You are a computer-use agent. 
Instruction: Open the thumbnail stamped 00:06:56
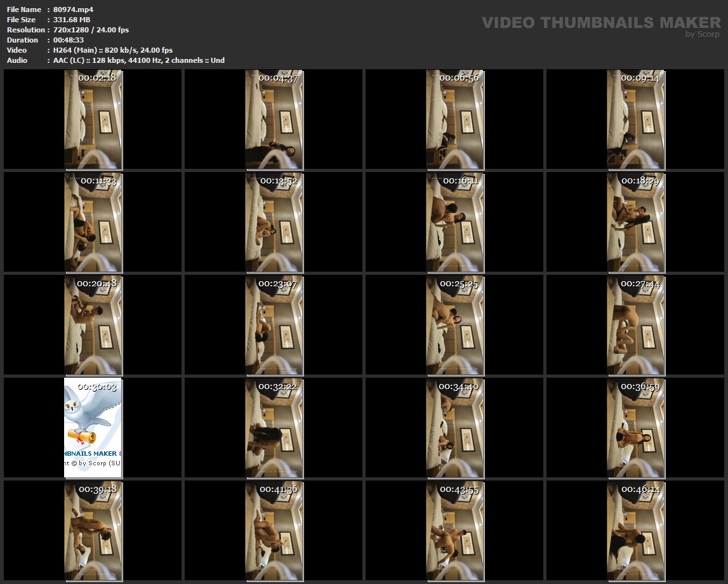(x=455, y=119)
